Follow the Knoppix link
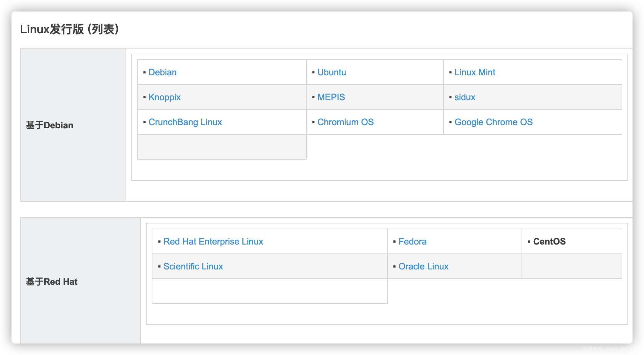 (x=165, y=97)
